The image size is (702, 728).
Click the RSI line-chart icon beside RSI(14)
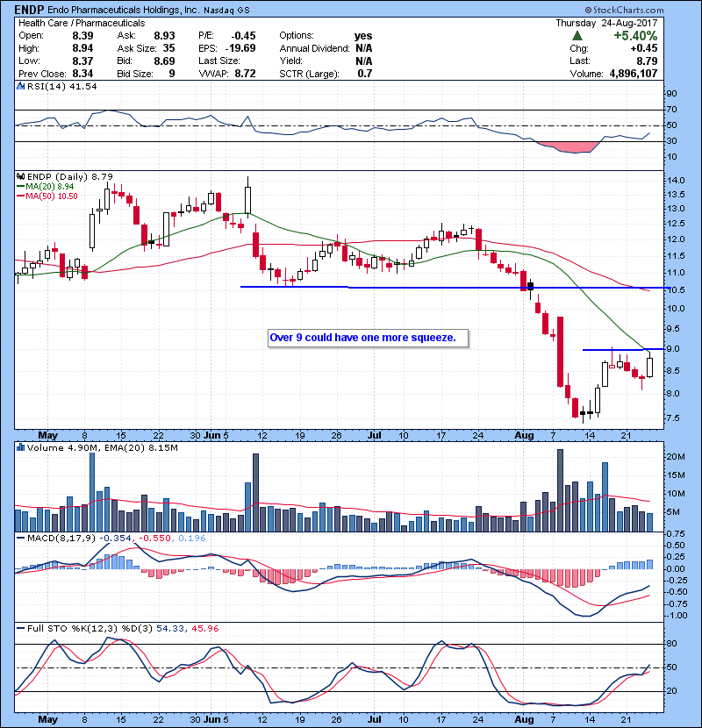click(20, 86)
